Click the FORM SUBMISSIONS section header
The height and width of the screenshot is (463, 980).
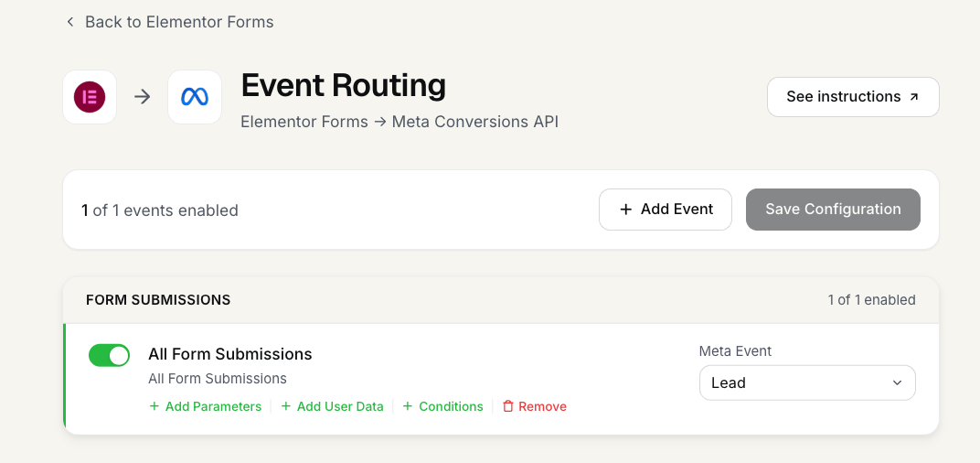pyautogui.click(x=158, y=300)
